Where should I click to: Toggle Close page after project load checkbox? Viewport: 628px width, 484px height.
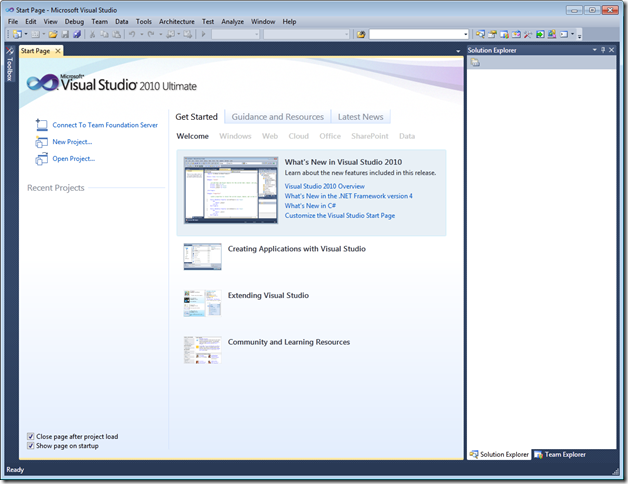[x=30, y=436]
